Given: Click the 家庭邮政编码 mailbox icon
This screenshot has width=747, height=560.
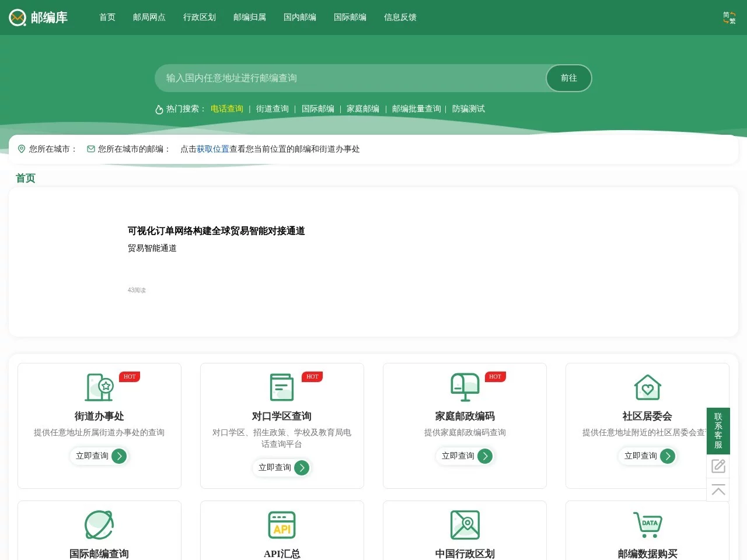Looking at the screenshot, I should [465, 387].
